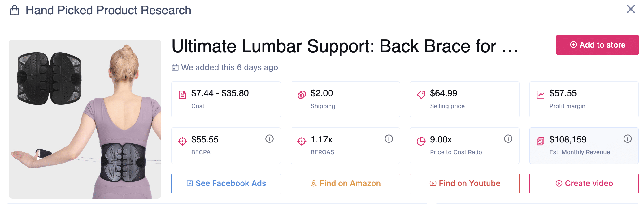
Task: Open the back brace product image
Action: click(x=85, y=119)
